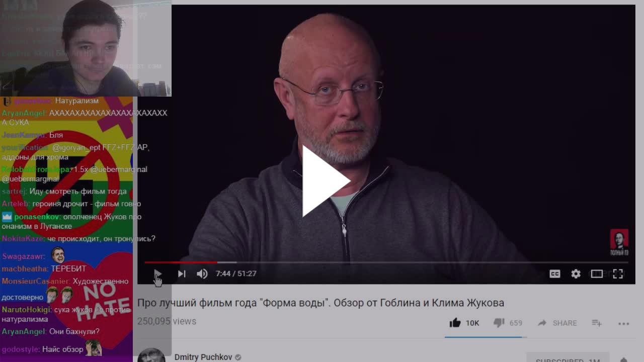Click the large play overlay on video
Image resolution: width=644 pixels, height=362 pixels.
(x=326, y=181)
